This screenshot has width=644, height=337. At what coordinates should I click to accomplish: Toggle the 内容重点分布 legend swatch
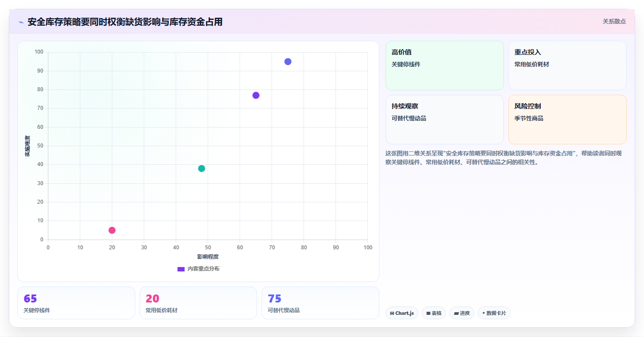[x=181, y=269]
